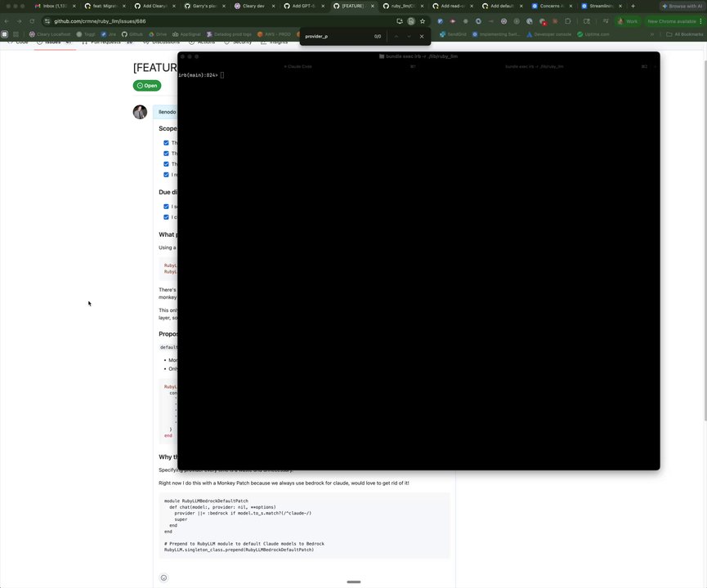Viewport: 707px width, 588px height.
Task: Open the Apps grid in bookmarks bar
Action: (5, 34)
